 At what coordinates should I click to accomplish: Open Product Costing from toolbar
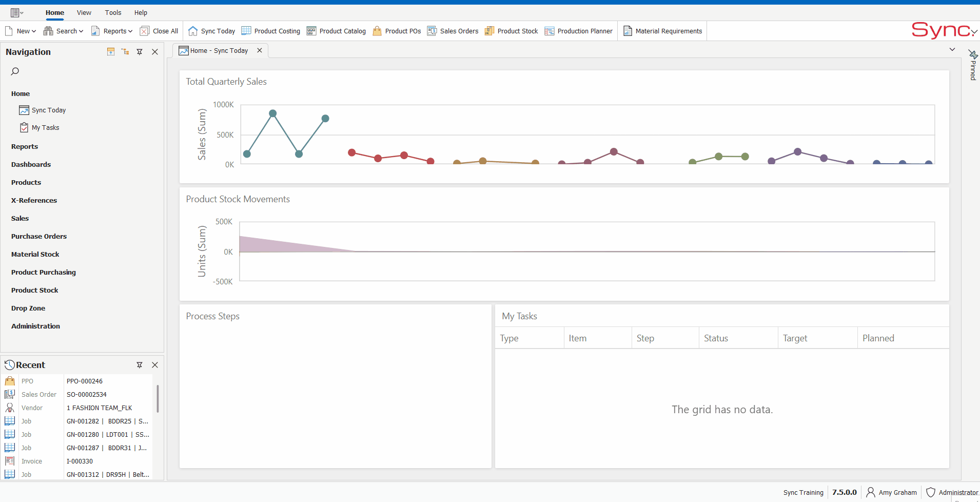point(271,31)
